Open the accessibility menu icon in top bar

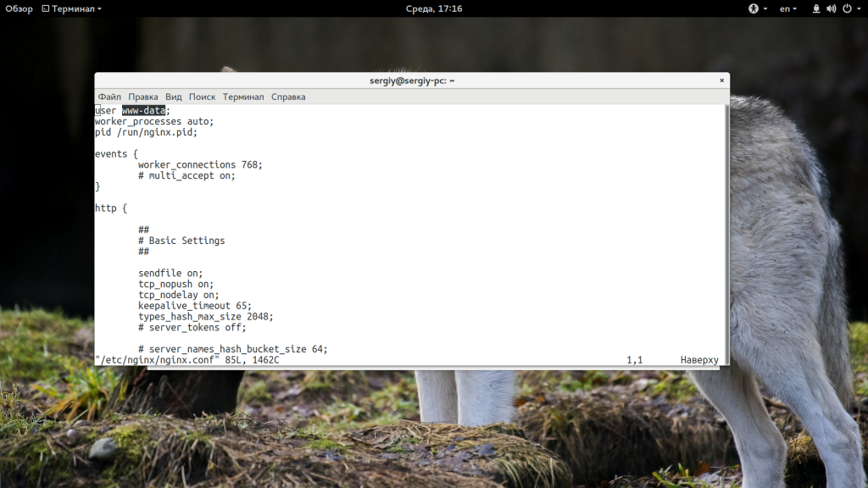tap(753, 8)
